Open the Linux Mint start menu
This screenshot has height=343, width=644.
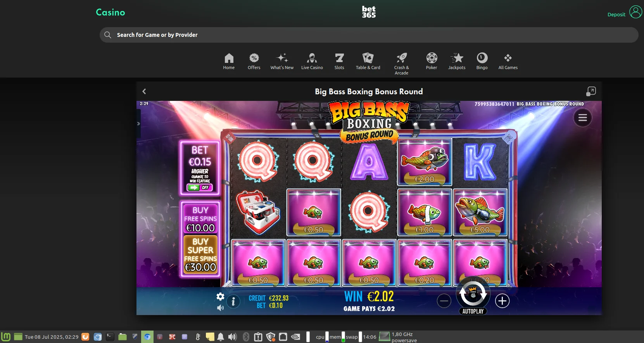point(6,337)
